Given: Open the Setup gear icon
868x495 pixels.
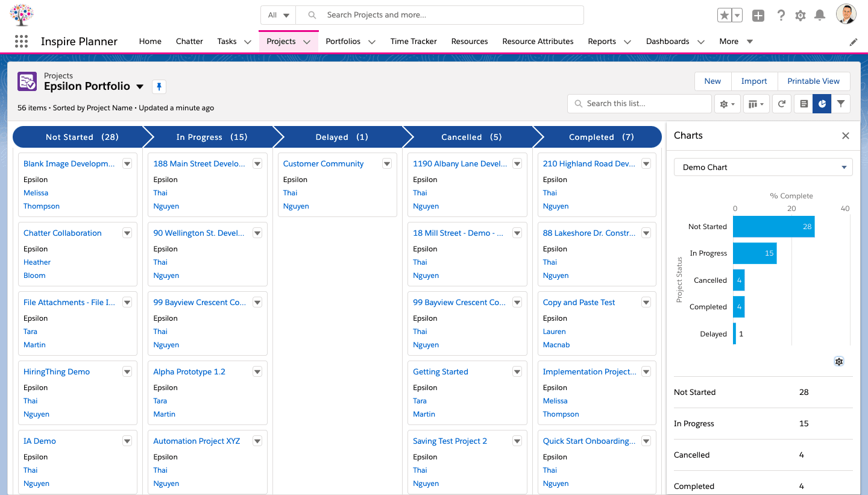Looking at the screenshot, I should [x=800, y=16].
